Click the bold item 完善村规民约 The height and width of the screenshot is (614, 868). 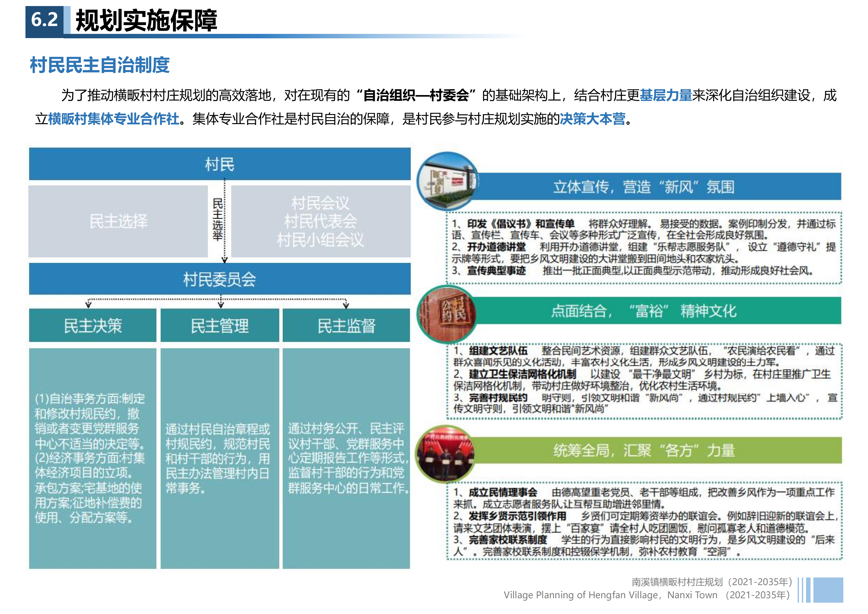click(x=498, y=398)
